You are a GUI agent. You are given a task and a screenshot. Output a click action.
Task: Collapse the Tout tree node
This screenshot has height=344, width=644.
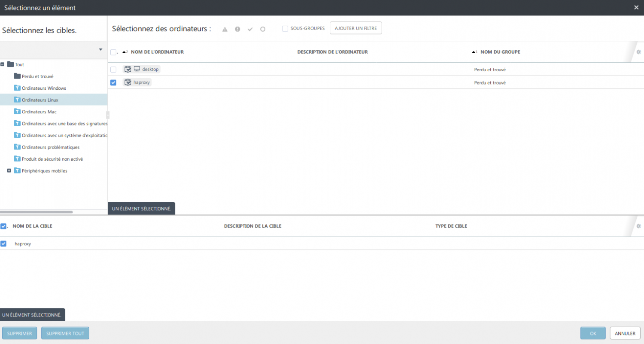3,64
